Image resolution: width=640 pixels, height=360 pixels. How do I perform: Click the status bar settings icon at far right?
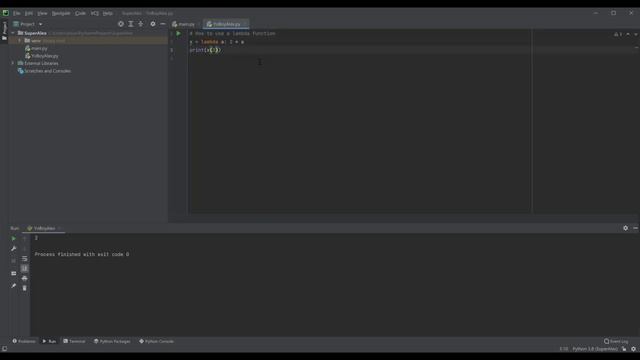coord(633,349)
